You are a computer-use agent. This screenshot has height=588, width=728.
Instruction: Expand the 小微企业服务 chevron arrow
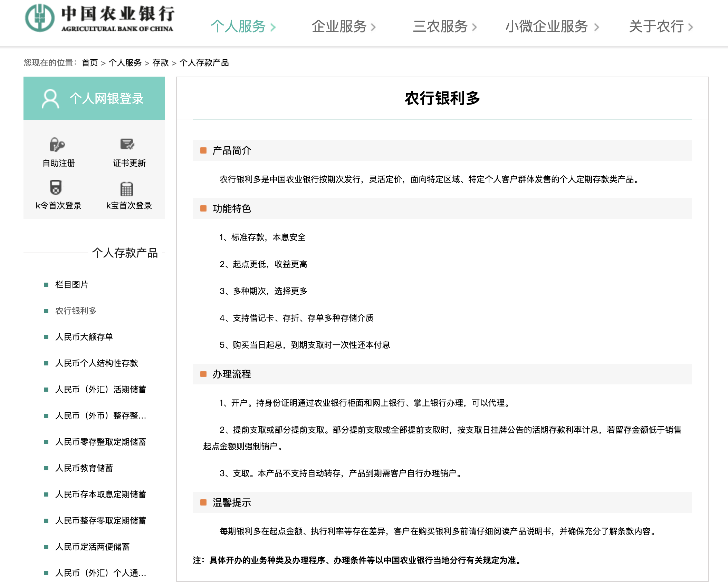(596, 27)
